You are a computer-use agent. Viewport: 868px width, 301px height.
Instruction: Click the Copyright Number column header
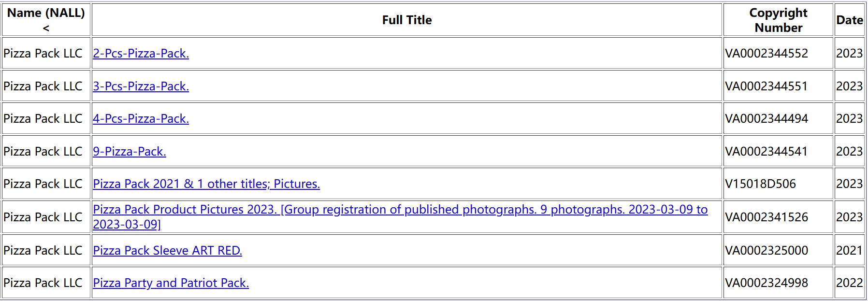pyautogui.click(x=778, y=20)
